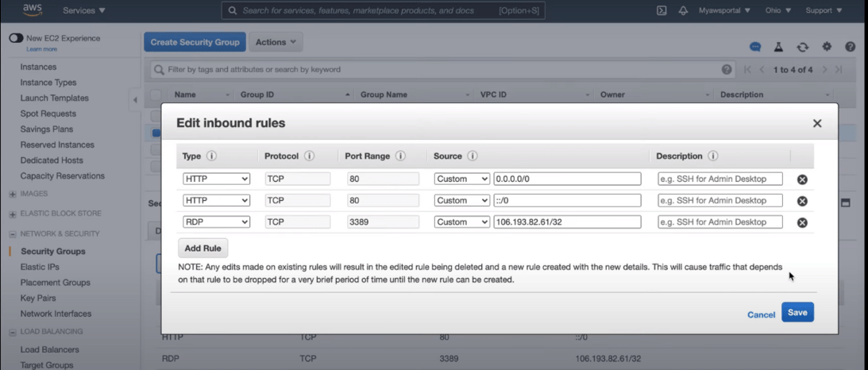The height and width of the screenshot is (370, 868).
Task: Remove the first HTTP rule for 0.0.0.0/0
Action: [x=802, y=180]
